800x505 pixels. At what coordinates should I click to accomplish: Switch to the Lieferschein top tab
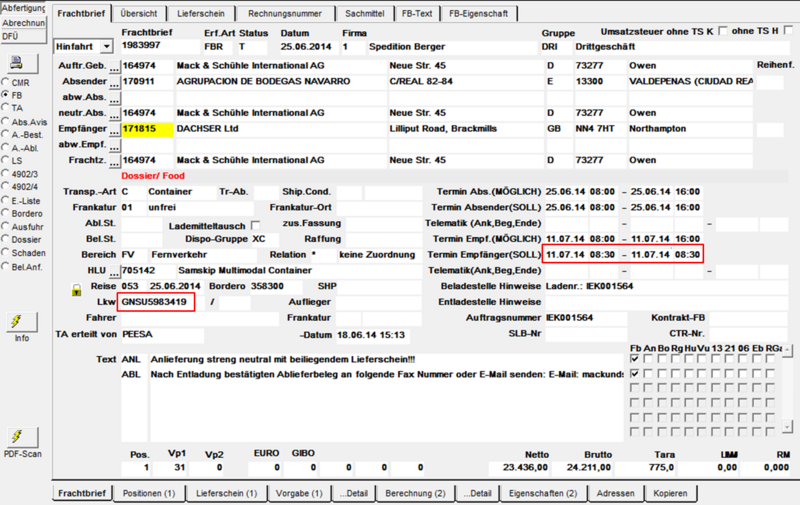(x=201, y=14)
